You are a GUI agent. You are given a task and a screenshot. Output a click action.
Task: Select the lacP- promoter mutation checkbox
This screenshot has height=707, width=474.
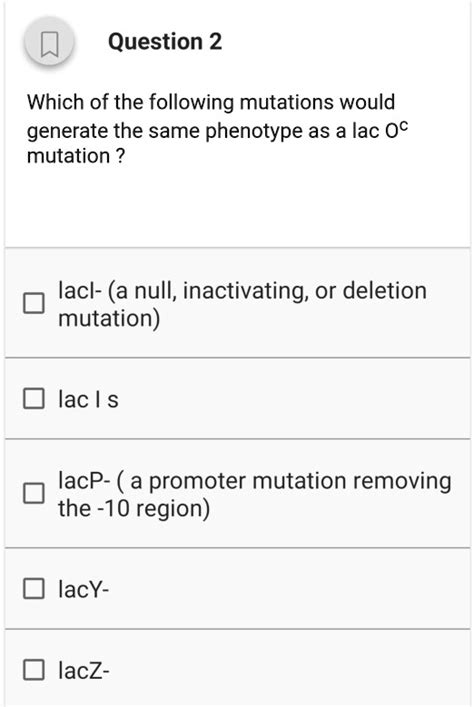tap(34, 493)
